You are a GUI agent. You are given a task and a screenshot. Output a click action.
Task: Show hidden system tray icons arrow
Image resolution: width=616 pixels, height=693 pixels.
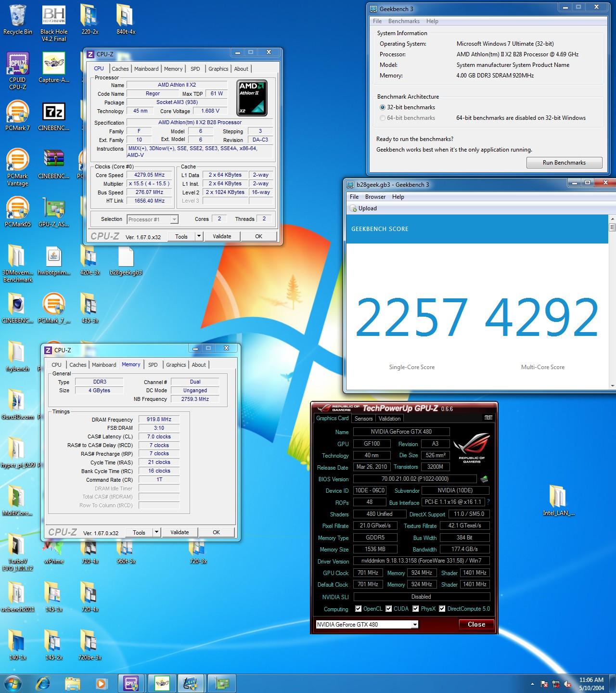point(532,683)
